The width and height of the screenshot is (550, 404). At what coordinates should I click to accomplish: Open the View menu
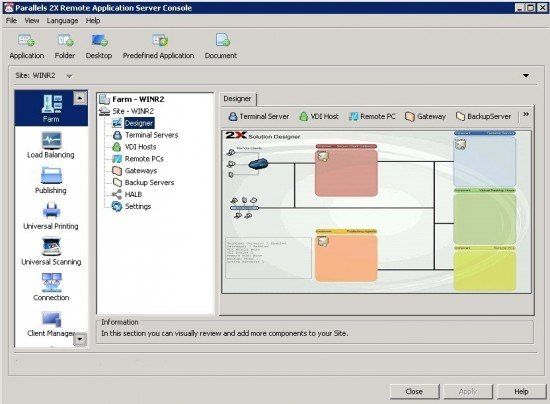tap(32, 21)
